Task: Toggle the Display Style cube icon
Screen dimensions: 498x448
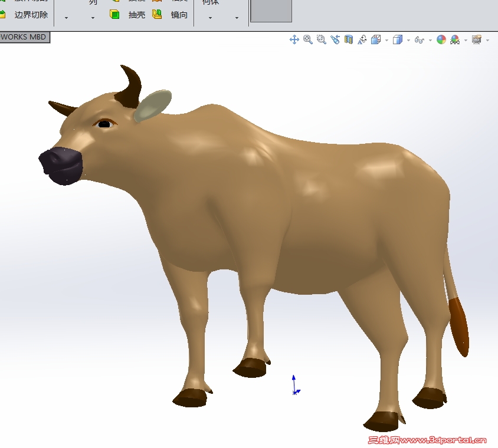Action: coord(398,39)
